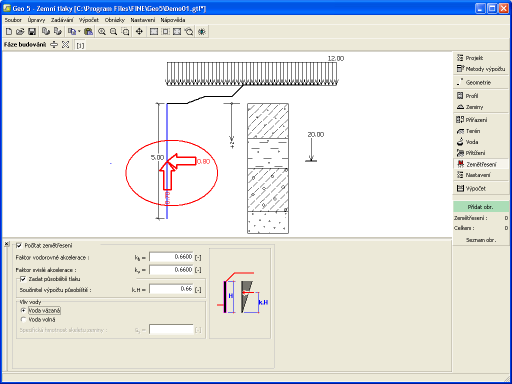Click the kh horizontal acceleration input field
The image size is (512, 384).
(171, 257)
